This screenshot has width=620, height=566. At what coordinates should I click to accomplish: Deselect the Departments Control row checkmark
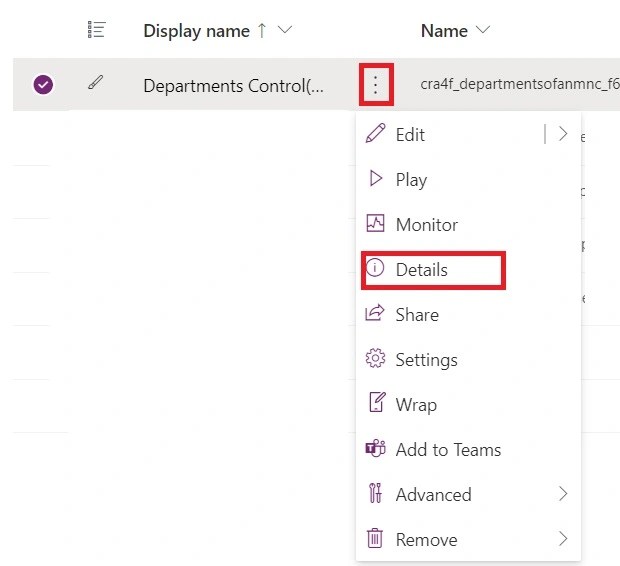43,85
